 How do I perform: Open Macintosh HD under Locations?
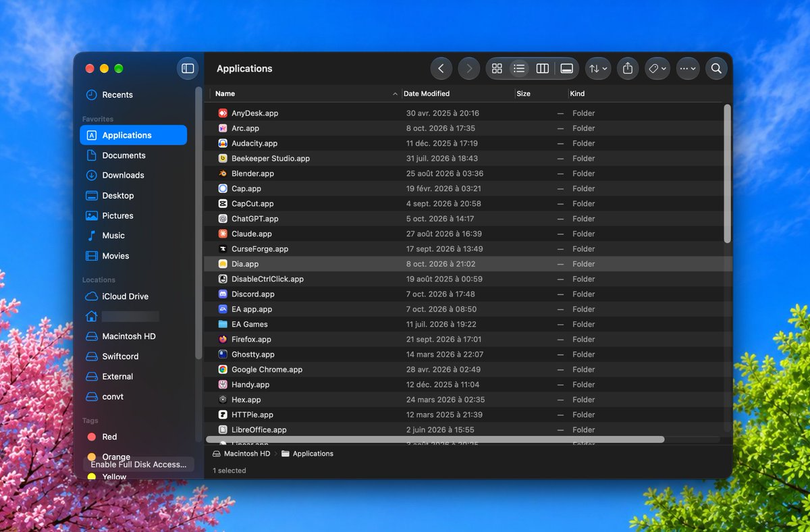(133, 336)
